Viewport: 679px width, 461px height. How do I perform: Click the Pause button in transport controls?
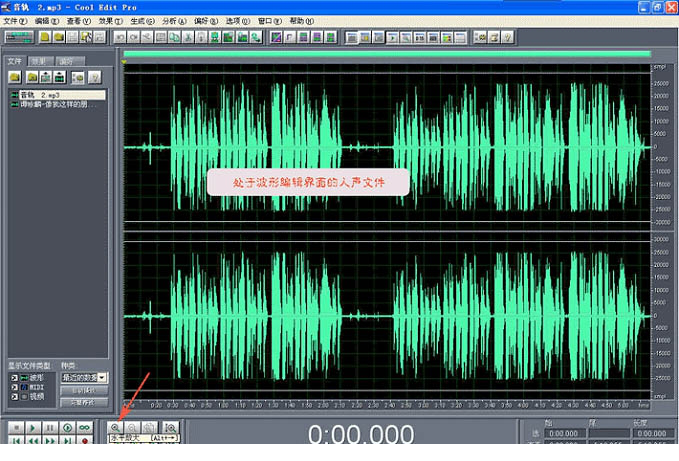(x=50, y=428)
